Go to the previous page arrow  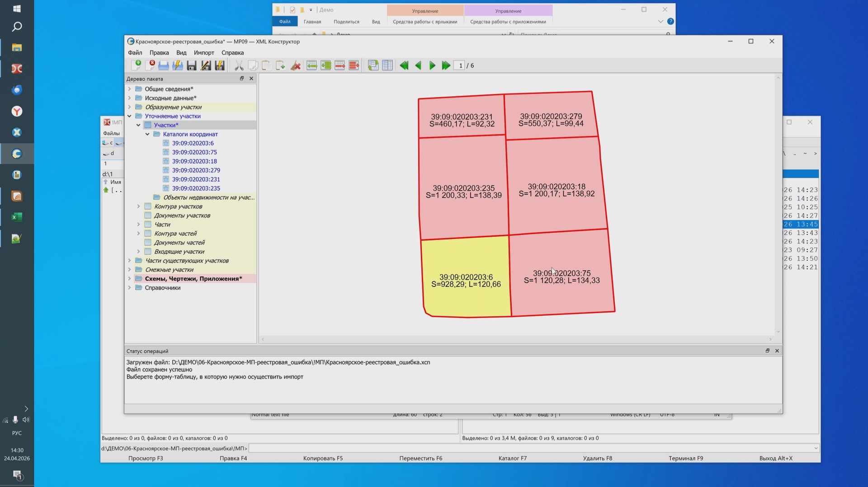click(418, 66)
